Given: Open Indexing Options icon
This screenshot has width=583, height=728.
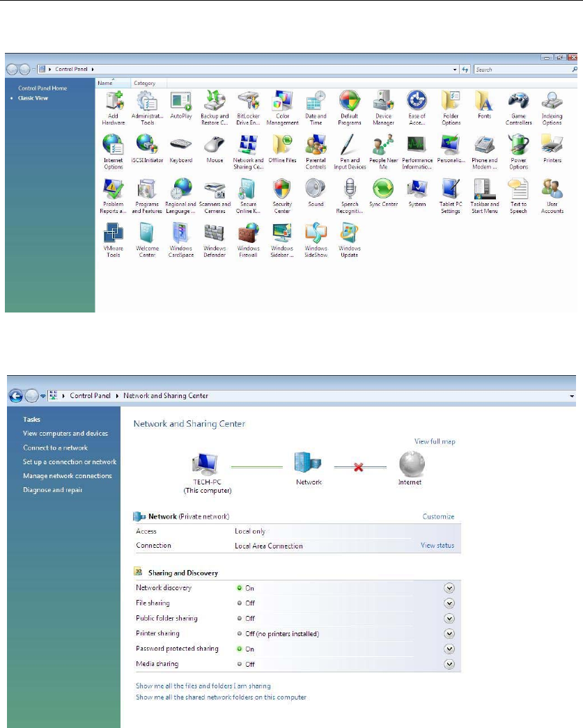Looking at the screenshot, I should 552,108.
